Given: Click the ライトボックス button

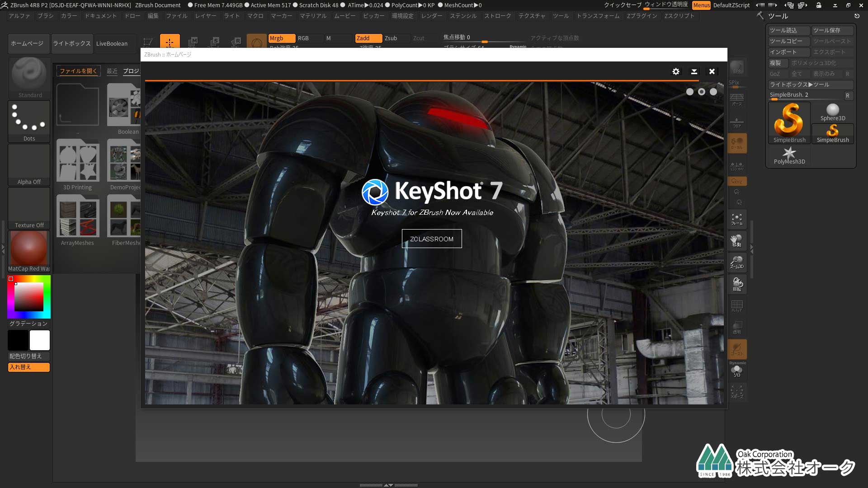Looking at the screenshot, I should (72, 43).
